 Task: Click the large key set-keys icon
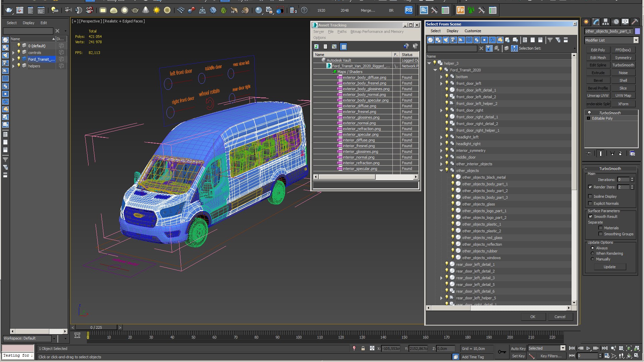point(502,352)
